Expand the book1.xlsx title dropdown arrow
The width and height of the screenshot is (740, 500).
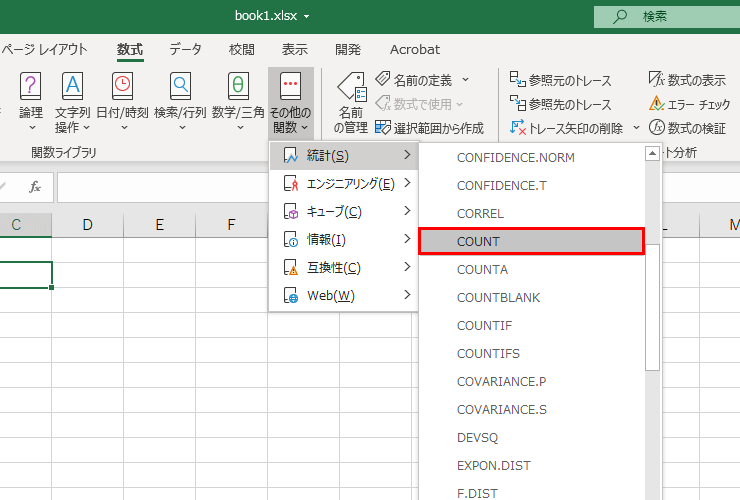pos(307,17)
